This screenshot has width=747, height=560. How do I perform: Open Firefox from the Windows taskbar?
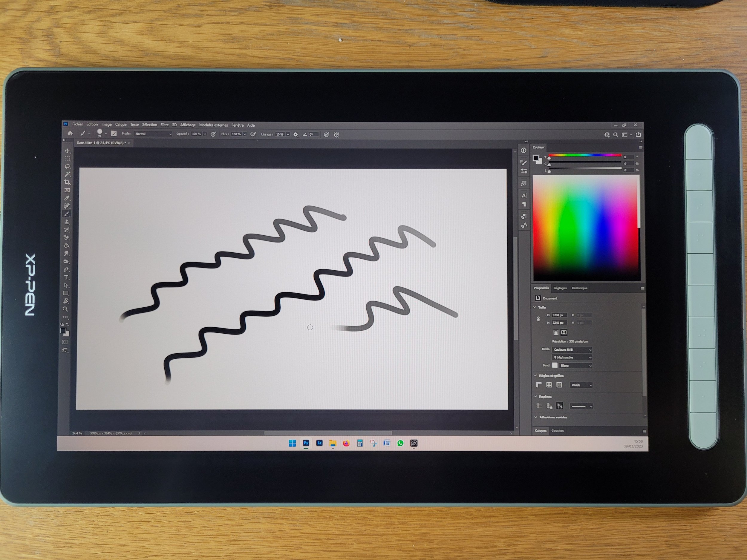346,443
